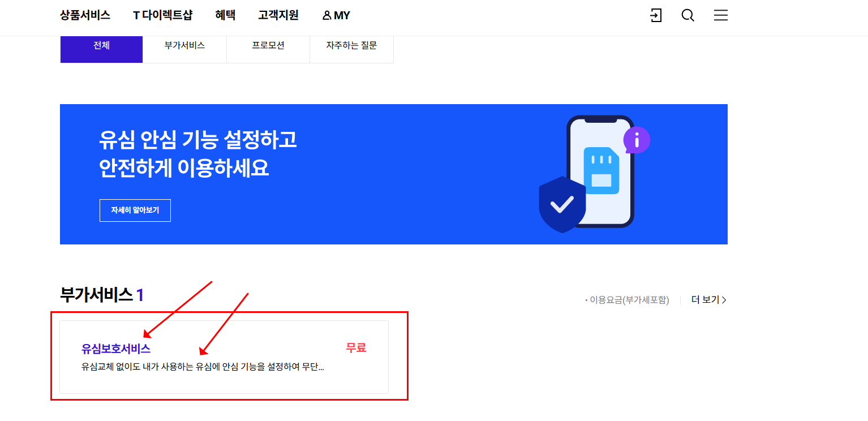Click the 자세히 알아보기 banner button

[x=135, y=210]
